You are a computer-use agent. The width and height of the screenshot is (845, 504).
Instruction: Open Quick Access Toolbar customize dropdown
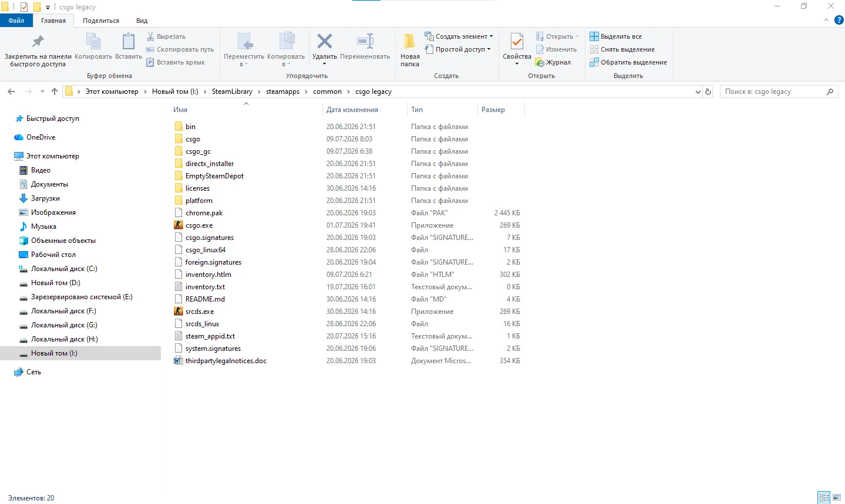tap(48, 8)
